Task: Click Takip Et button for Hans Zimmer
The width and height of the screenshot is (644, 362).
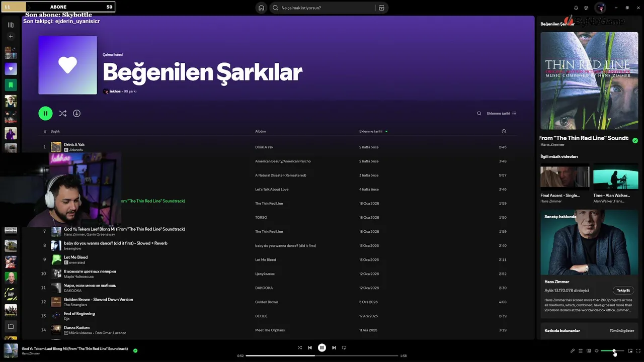Action: pos(623,291)
